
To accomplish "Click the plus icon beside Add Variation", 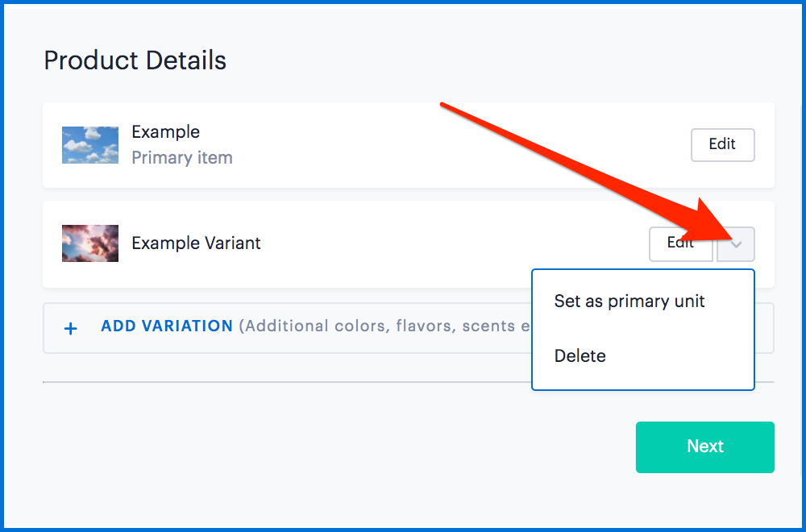I will pos(71,328).
